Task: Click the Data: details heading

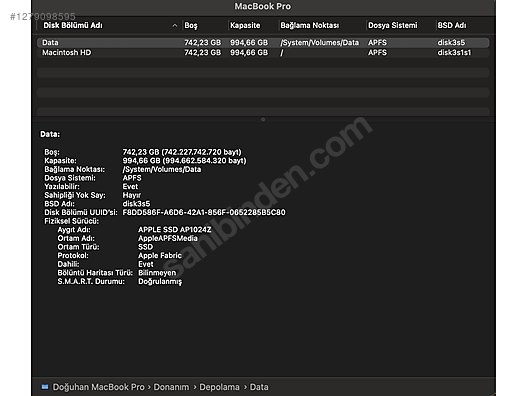Action: pos(50,134)
